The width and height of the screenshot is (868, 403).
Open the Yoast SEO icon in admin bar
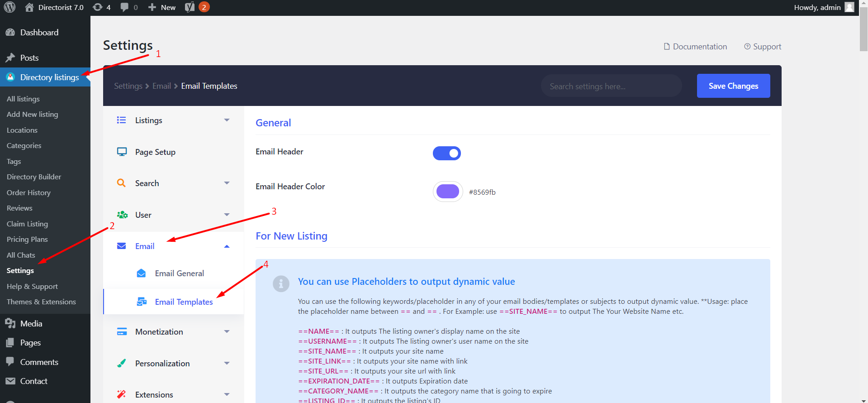pyautogui.click(x=190, y=7)
